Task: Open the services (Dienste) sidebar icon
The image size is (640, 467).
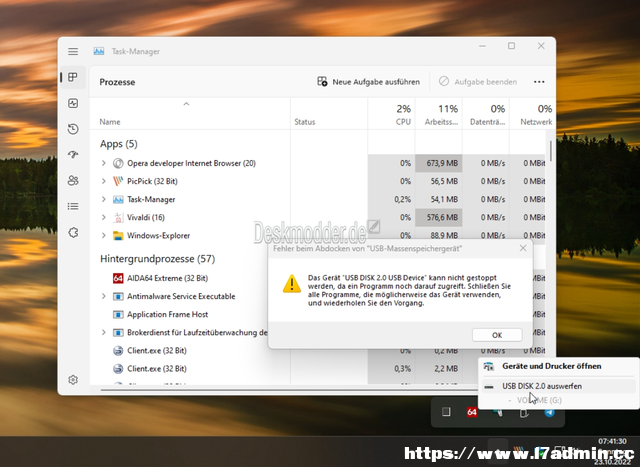Action: pyautogui.click(x=73, y=232)
